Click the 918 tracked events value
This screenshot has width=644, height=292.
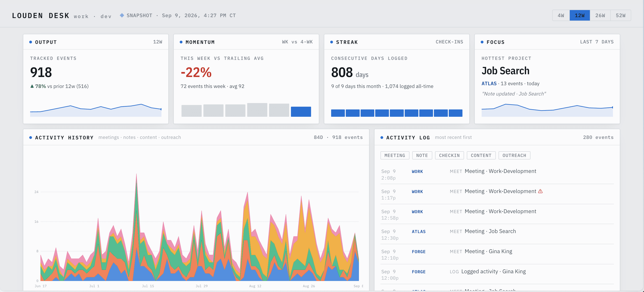41,72
